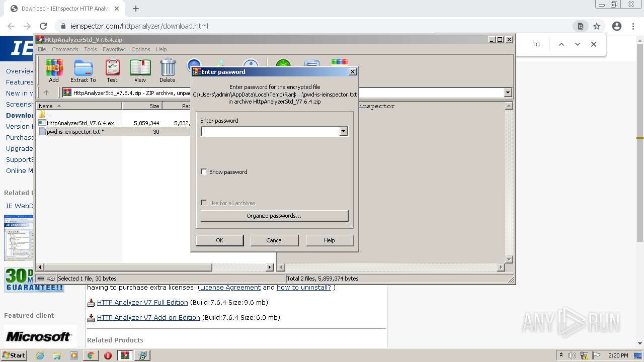This screenshot has width=644, height=362.
Task: Click the key icon in WinRAR status bar
Action: [x=51, y=279]
